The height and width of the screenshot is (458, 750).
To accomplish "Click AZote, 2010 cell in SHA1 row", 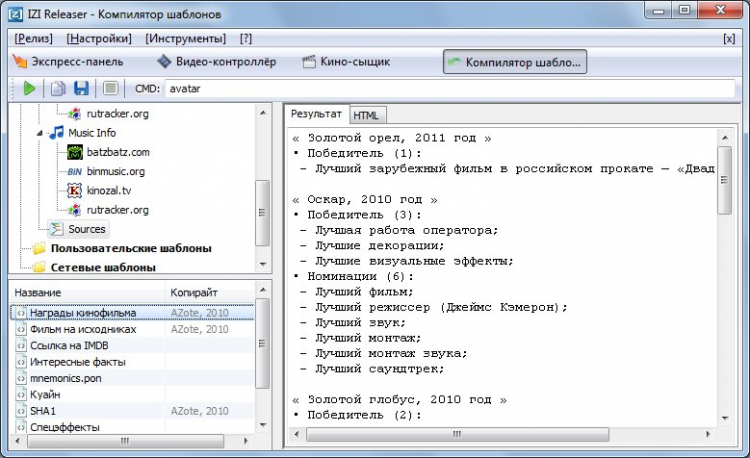I will pos(199,411).
